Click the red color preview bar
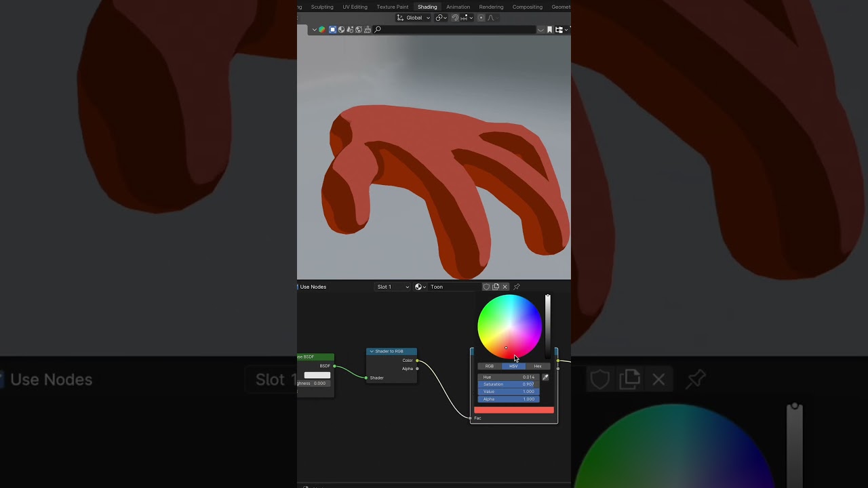This screenshot has width=868, height=488. [514, 410]
